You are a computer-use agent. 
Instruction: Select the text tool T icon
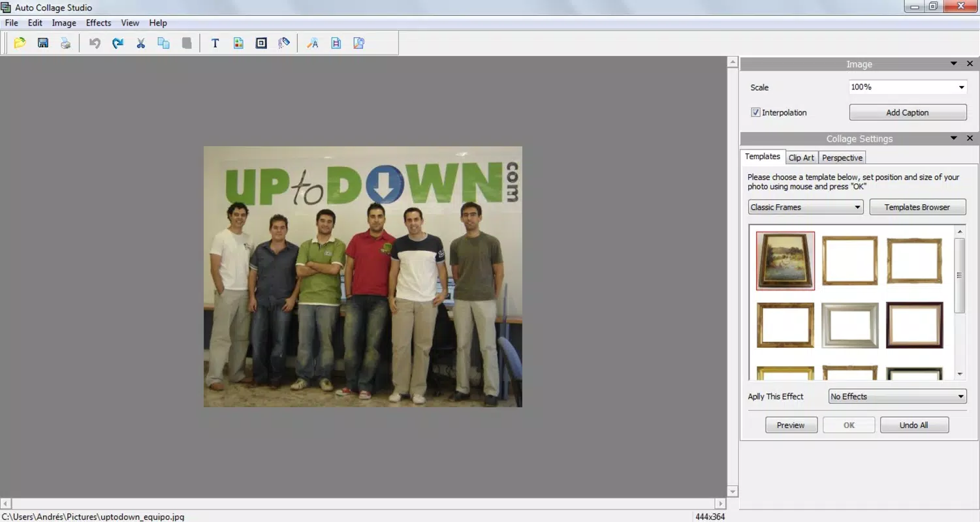click(215, 43)
